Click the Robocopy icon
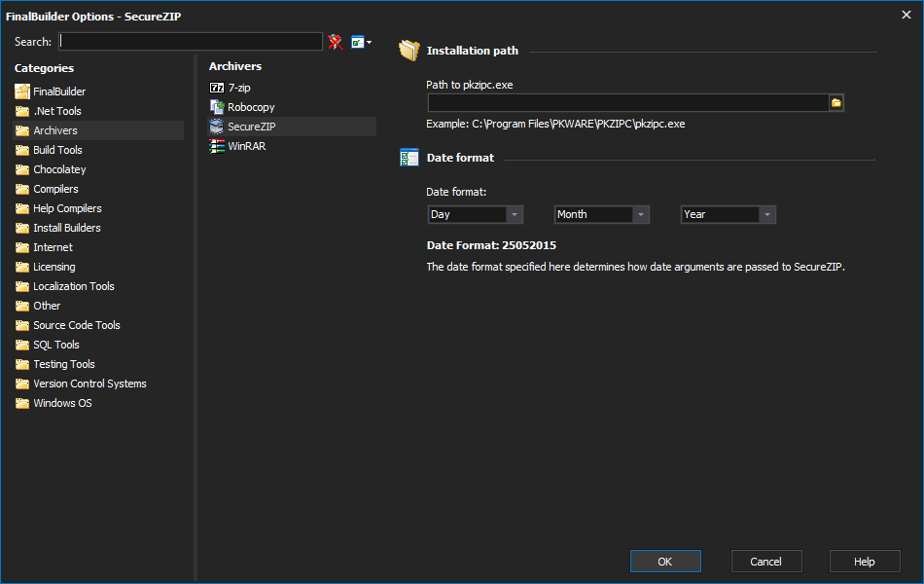924x584 pixels. coord(217,107)
